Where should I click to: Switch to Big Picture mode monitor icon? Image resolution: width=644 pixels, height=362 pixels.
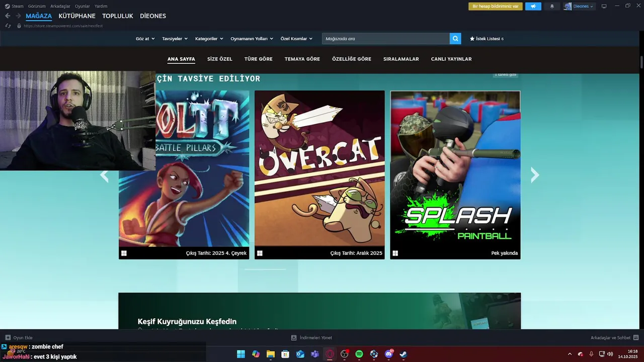click(x=604, y=6)
